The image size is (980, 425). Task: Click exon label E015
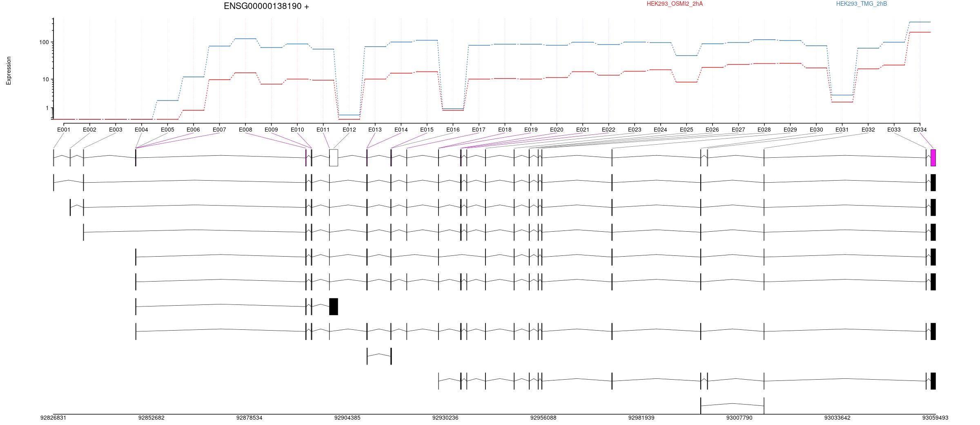click(427, 130)
